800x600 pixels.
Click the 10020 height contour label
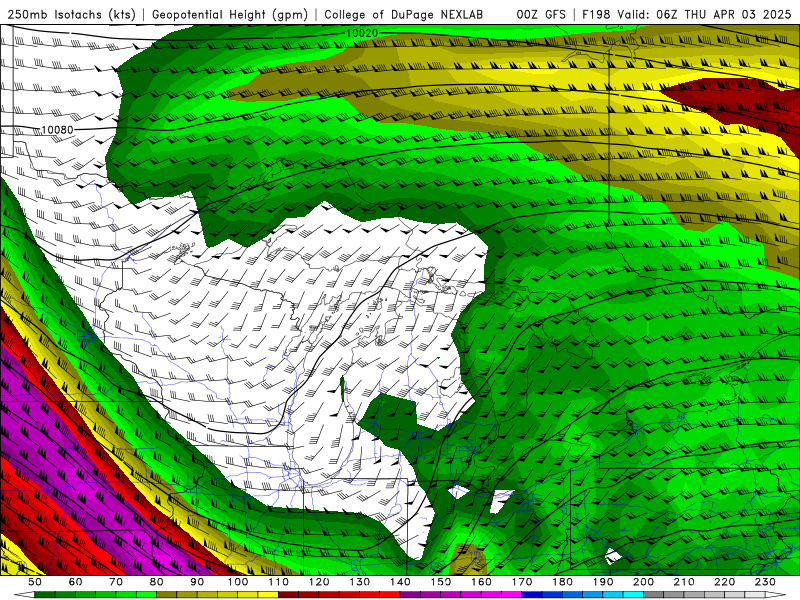362,33
